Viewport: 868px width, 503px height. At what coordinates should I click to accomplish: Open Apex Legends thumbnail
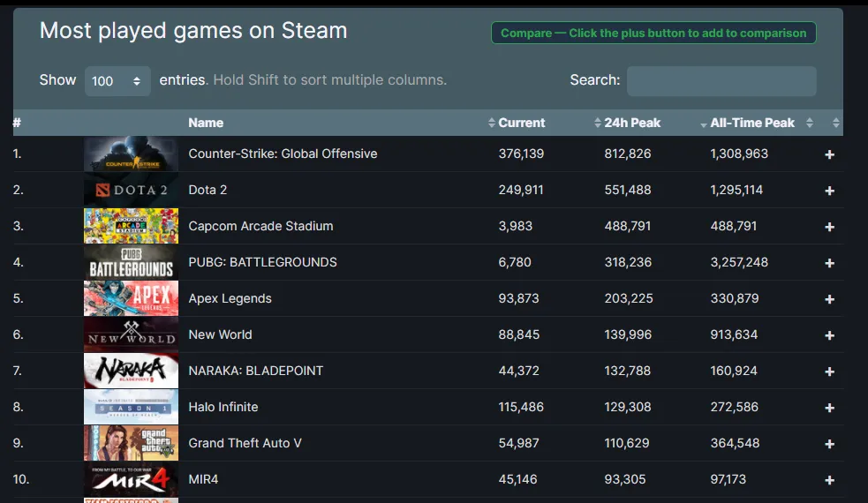[x=132, y=298]
